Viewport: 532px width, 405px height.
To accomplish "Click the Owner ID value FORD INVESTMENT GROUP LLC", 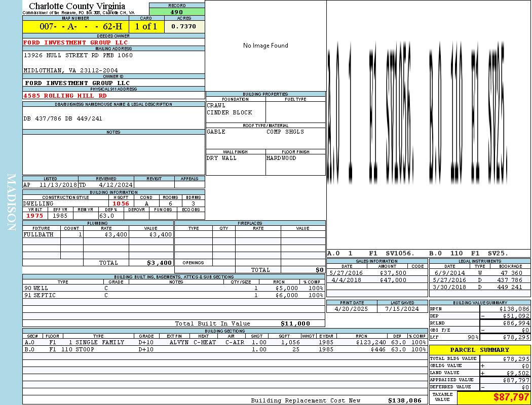I will [x=77, y=83].
